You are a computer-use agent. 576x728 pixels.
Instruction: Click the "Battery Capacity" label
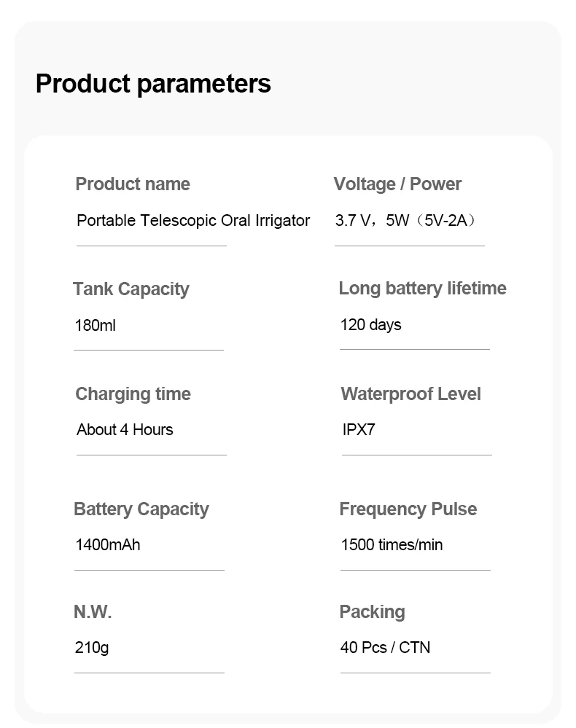point(141,509)
